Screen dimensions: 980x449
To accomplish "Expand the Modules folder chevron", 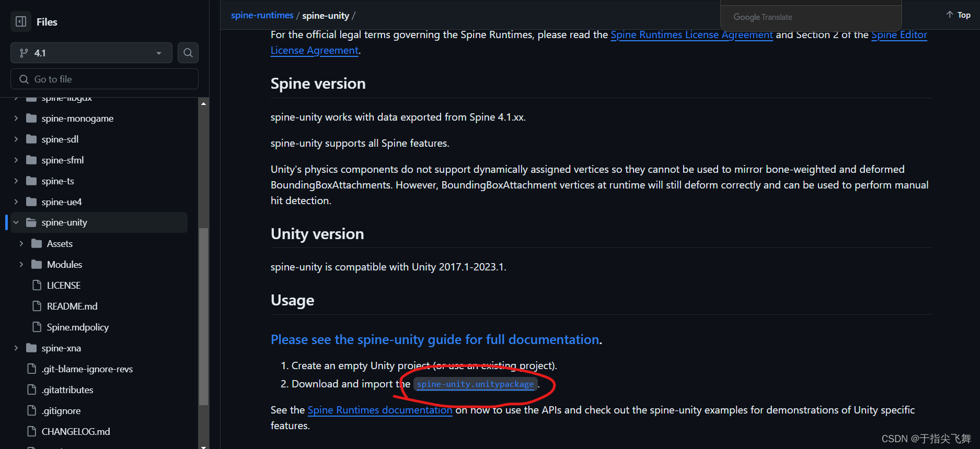I will (x=21, y=265).
